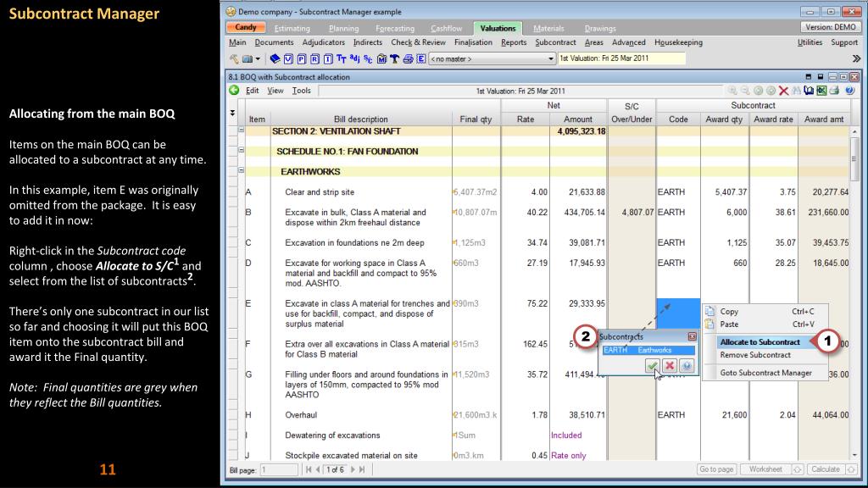Select Allocate to Subcontract menu entry
This screenshot has height=488, width=868.
759,341
